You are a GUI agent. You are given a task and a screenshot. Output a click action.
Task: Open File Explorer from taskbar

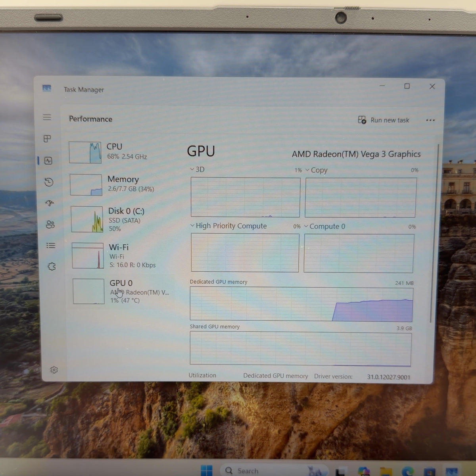pyautogui.click(x=386, y=471)
